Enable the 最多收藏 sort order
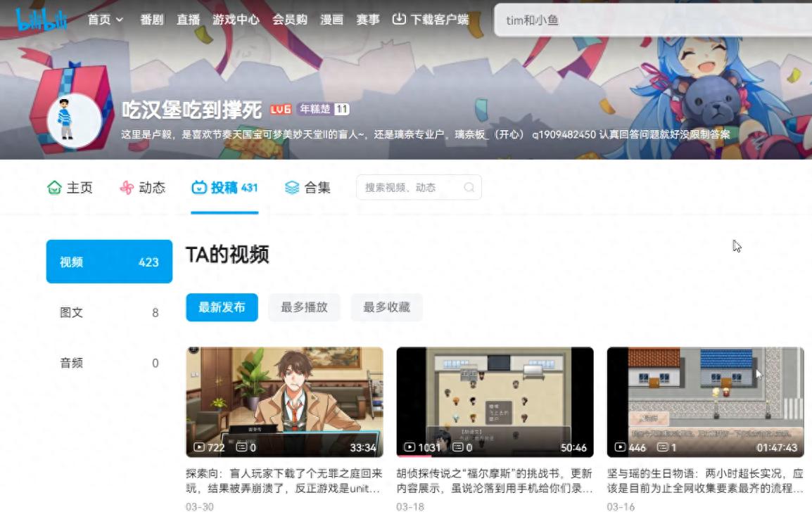This screenshot has height=519, width=812. coord(387,307)
